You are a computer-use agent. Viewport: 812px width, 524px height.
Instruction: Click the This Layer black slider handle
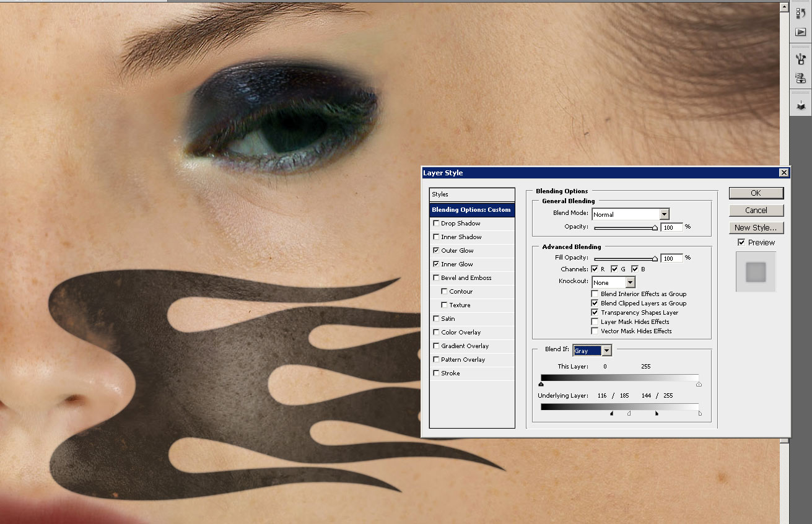(541, 385)
